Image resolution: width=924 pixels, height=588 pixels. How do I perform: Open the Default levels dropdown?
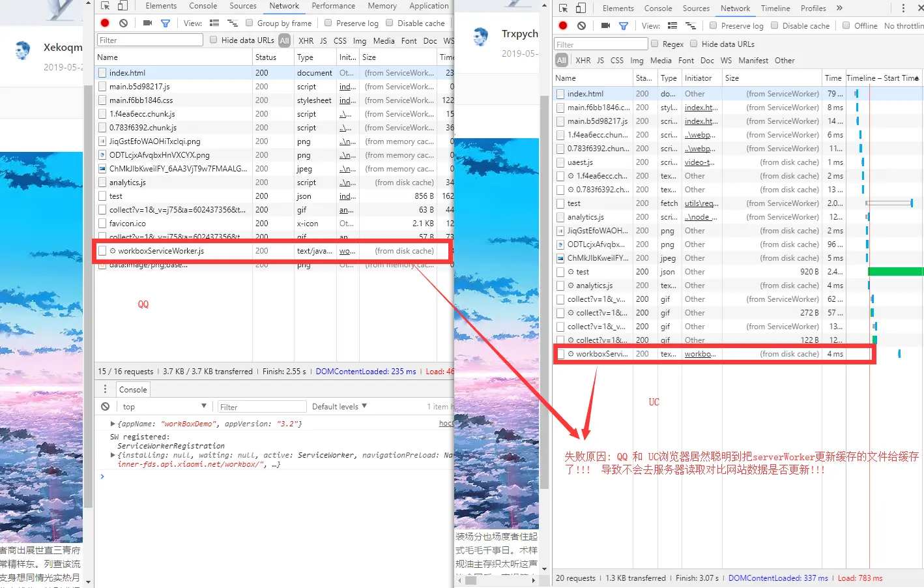tap(339, 407)
